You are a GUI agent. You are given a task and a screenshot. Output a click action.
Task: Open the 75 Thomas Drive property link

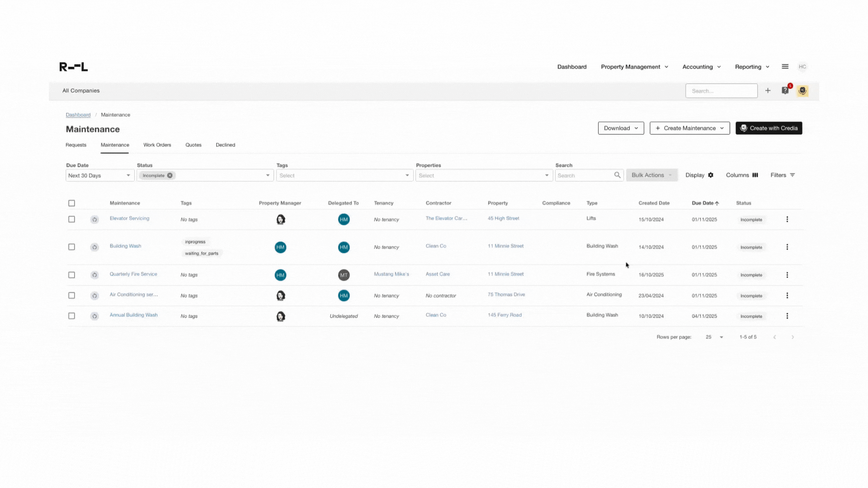pyautogui.click(x=506, y=295)
